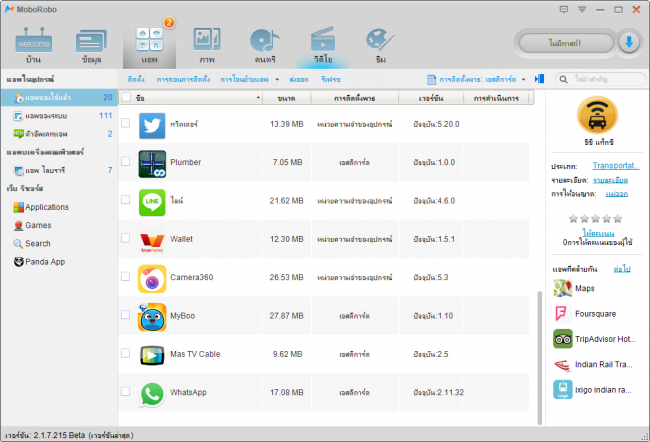Click the Camera360 app icon
650x442 pixels.
[x=152, y=279]
